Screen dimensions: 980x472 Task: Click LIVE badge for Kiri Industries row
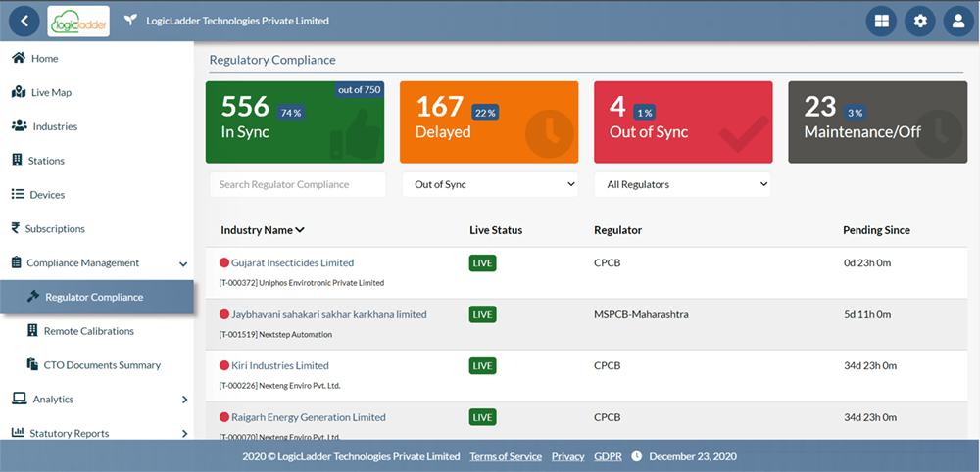point(482,366)
